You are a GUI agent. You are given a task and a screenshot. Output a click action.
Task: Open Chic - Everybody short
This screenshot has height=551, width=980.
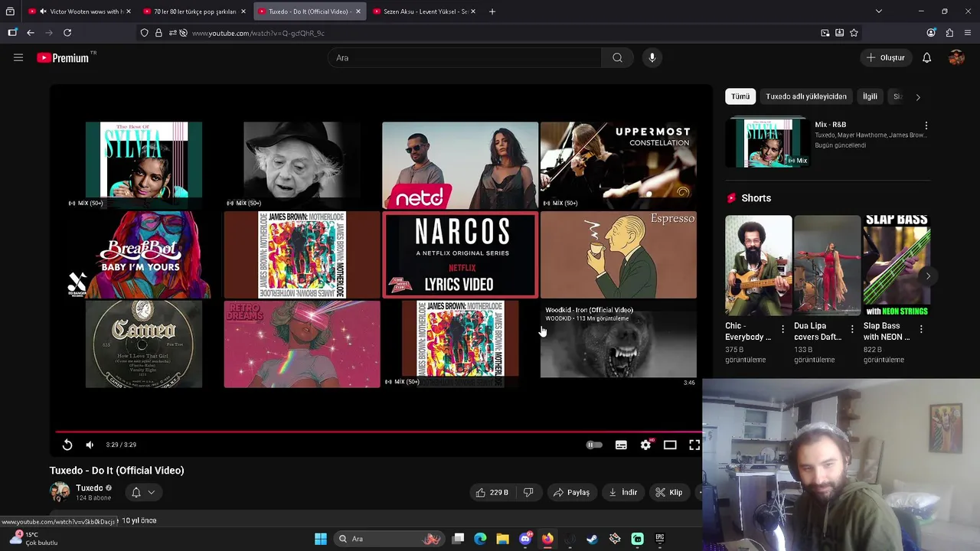758,266
